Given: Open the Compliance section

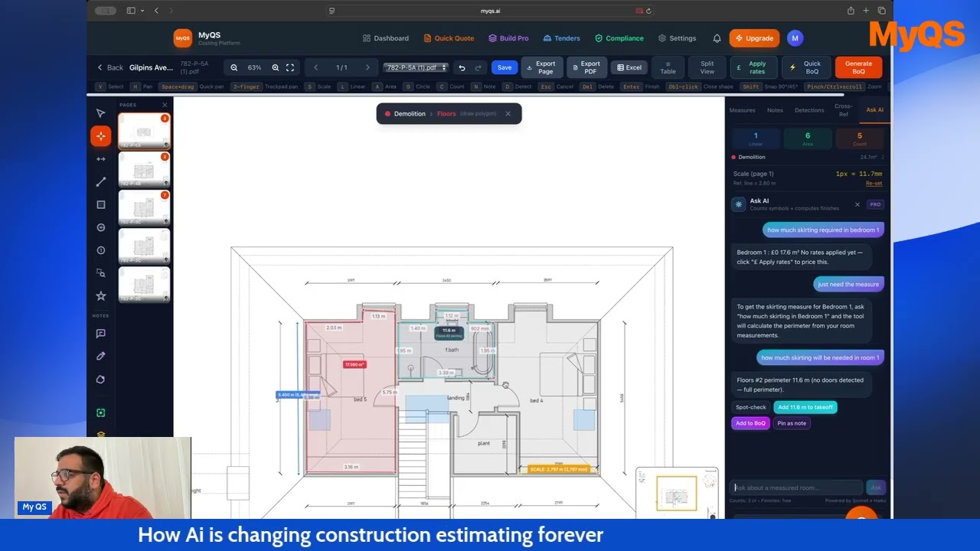Looking at the screenshot, I should pos(619,38).
